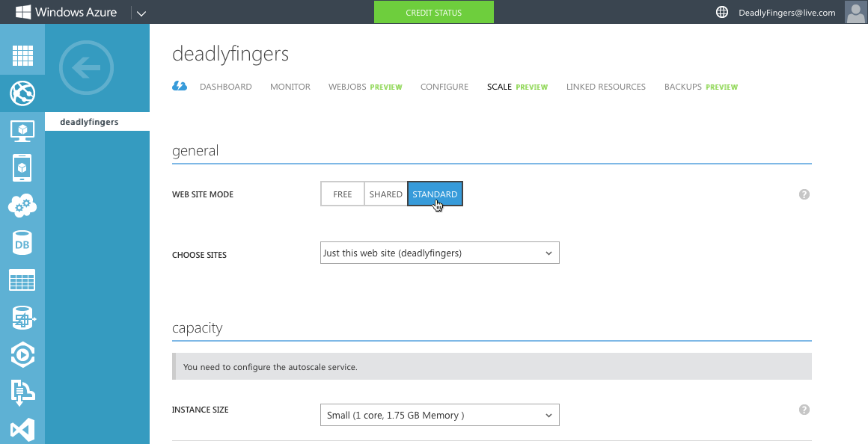Click the Windows Azure logo
The image size is (868, 444).
(x=67, y=12)
